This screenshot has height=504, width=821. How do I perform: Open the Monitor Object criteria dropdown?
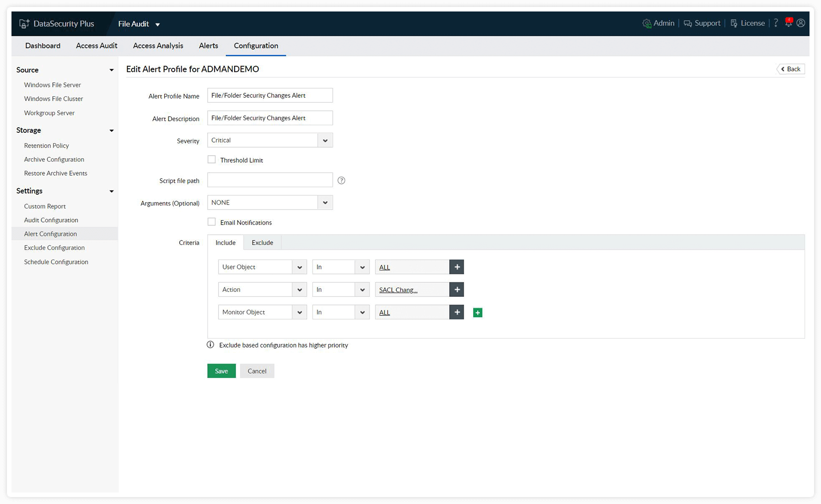tap(263, 312)
